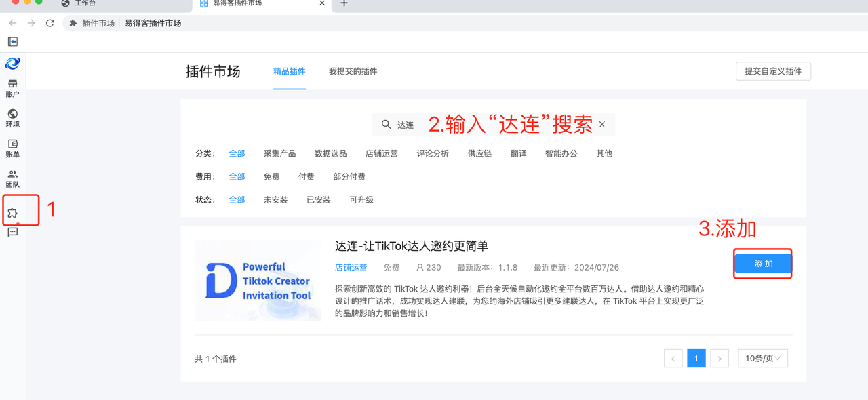Filter category by 供应链

coord(479,154)
